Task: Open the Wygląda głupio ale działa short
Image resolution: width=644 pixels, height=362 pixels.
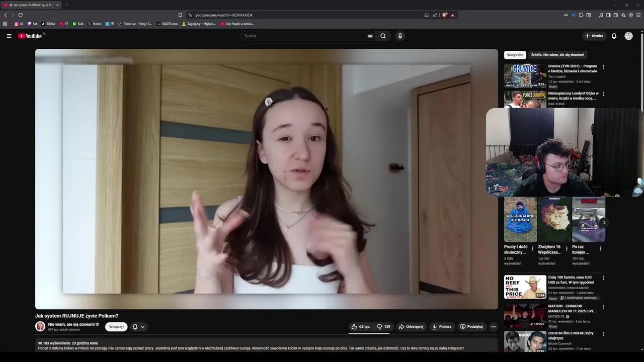Action: pos(520,219)
